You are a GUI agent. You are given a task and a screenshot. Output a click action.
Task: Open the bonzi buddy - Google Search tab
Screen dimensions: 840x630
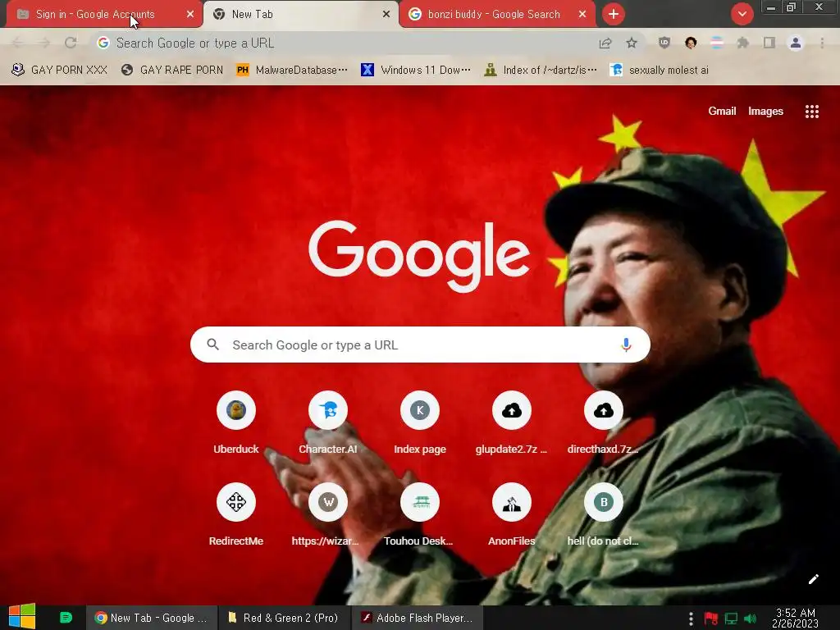(497, 15)
